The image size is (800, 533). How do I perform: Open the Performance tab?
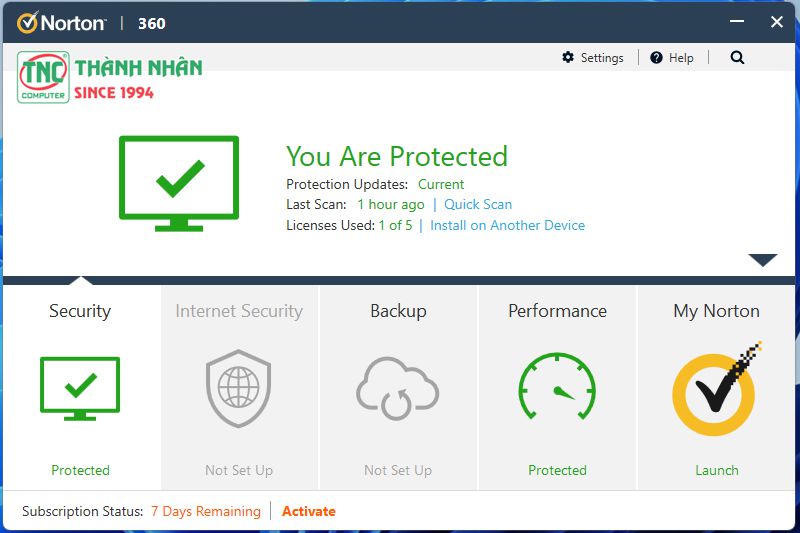(558, 388)
